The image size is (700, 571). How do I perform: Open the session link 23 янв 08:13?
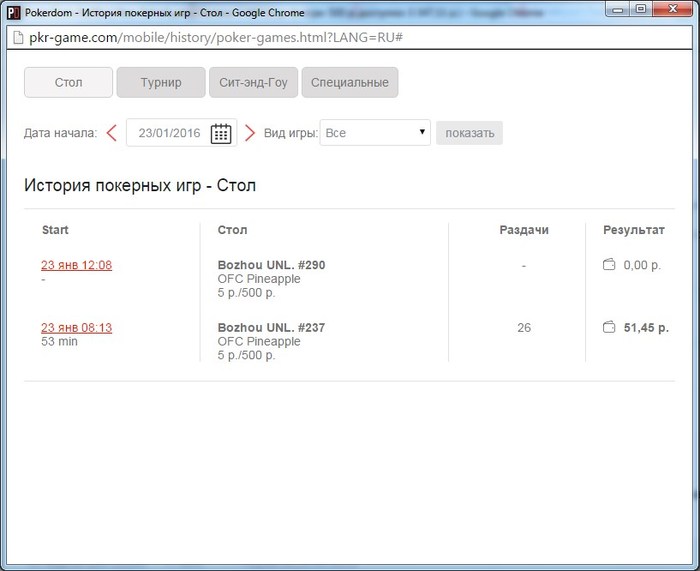pos(76,328)
